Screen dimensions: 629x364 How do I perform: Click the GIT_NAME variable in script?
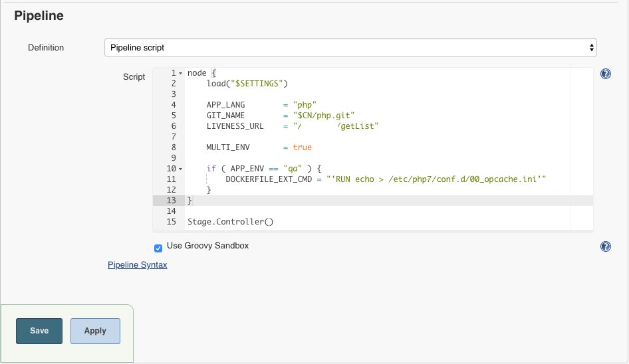(x=225, y=116)
